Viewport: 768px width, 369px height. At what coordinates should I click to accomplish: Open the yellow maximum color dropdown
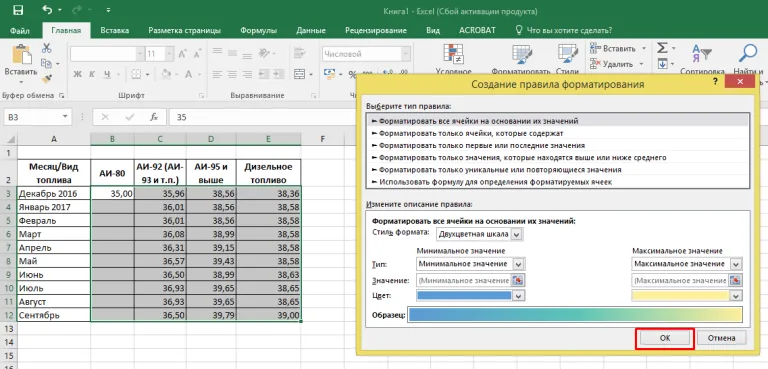pyautogui.click(x=736, y=295)
